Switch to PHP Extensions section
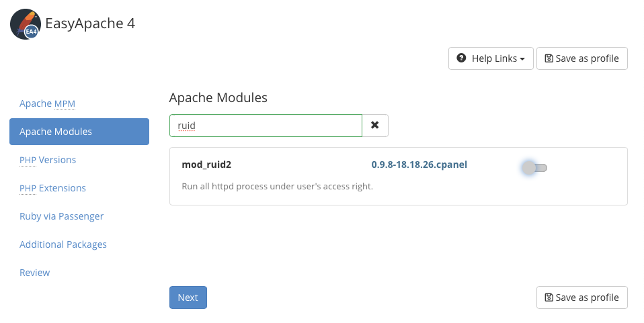Viewport: 644px width, 323px height. tap(52, 188)
